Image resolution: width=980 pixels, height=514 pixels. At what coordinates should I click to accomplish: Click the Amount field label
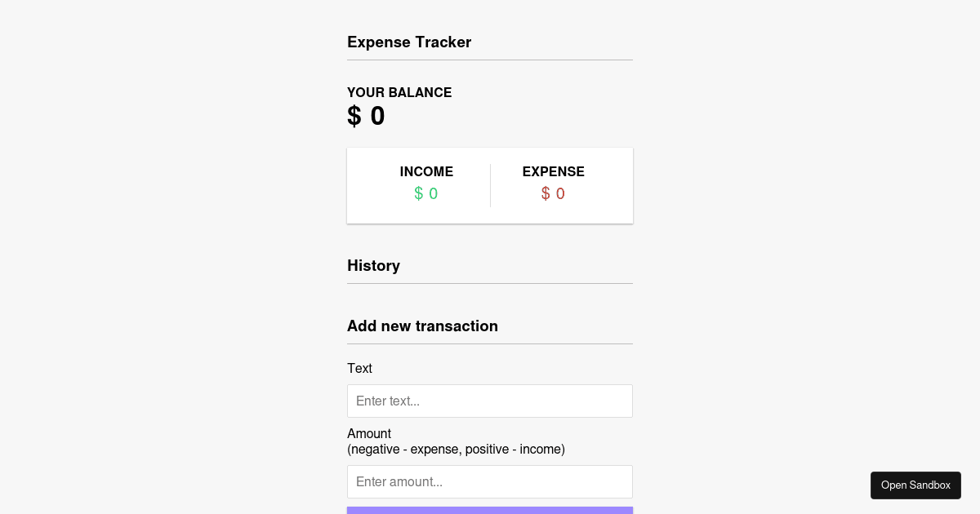(x=369, y=433)
